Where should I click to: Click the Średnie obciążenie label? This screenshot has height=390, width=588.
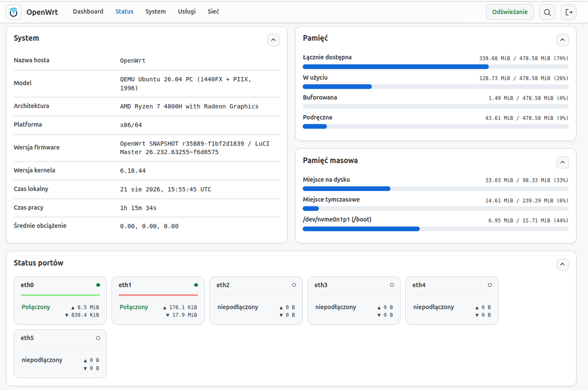40,226
